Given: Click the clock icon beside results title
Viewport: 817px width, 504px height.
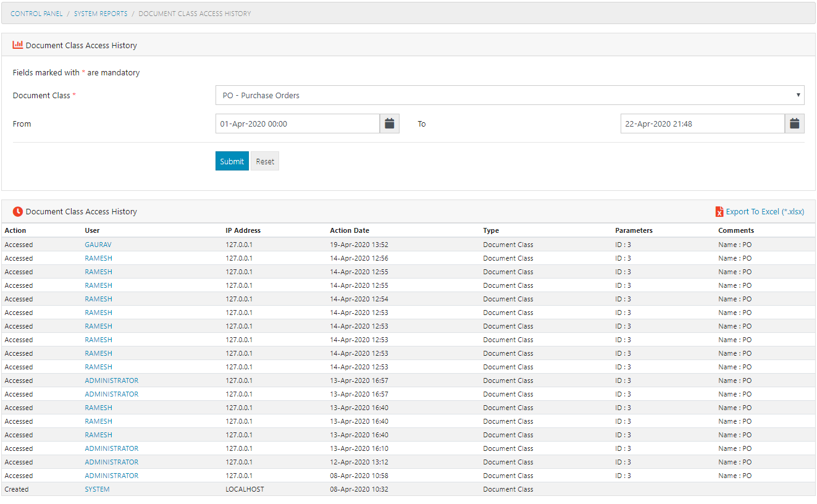Looking at the screenshot, I should click(18, 212).
